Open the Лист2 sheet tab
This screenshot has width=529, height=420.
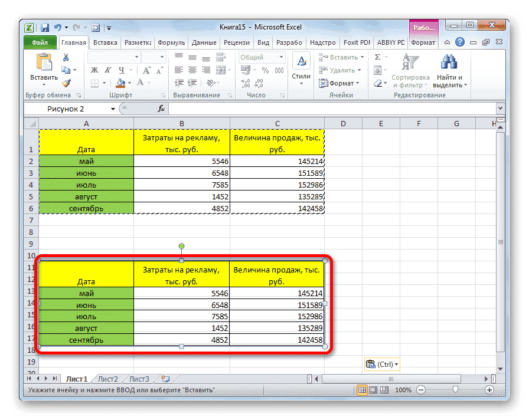point(107,379)
